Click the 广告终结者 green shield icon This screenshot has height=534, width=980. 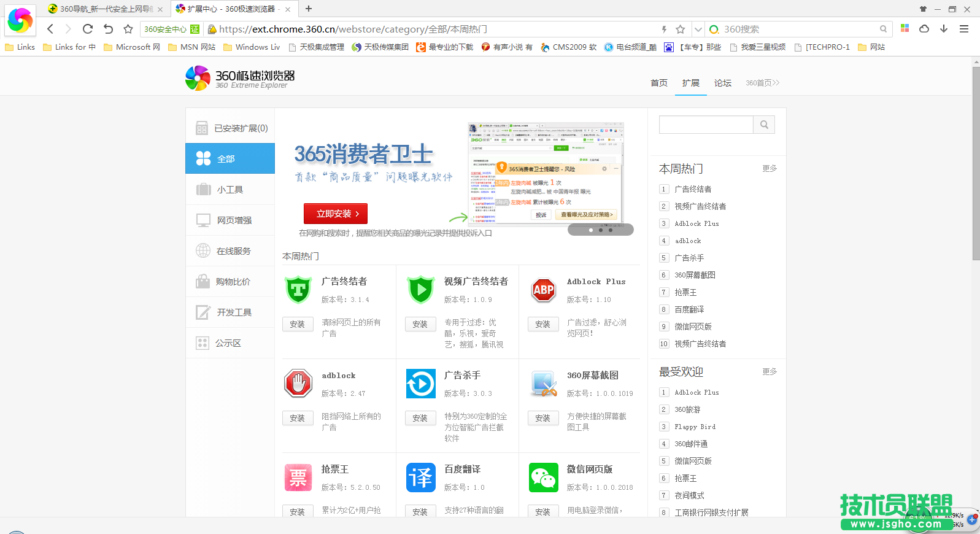click(298, 290)
